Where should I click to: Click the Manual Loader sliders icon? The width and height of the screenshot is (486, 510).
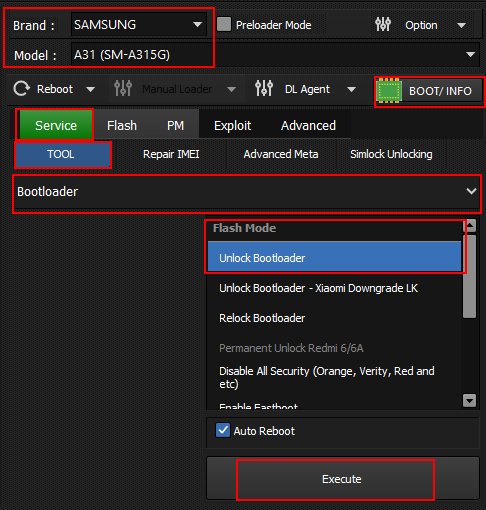(123, 89)
